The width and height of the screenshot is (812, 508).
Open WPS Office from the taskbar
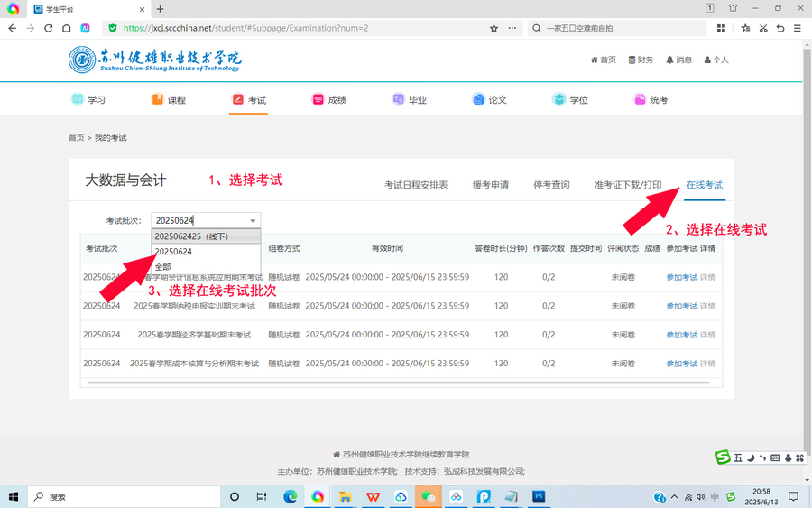pyautogui.click(x=373, y=497)
